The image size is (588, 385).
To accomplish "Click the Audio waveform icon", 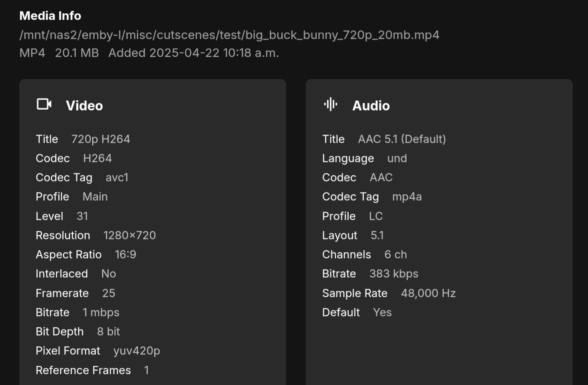I will 331,104.
